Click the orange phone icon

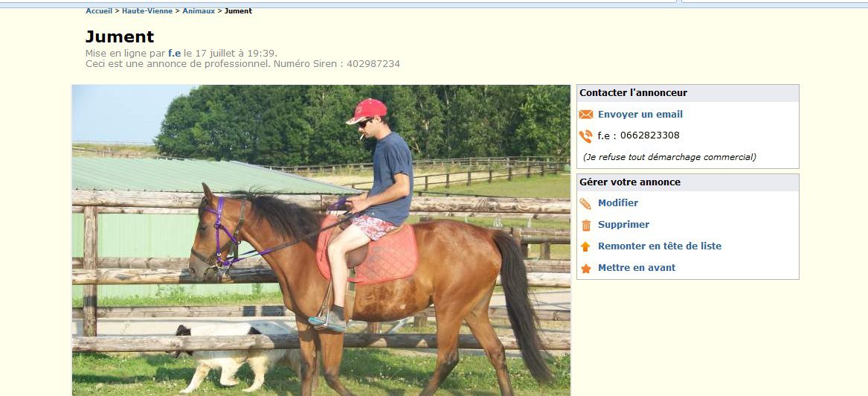tap(585, 135)
